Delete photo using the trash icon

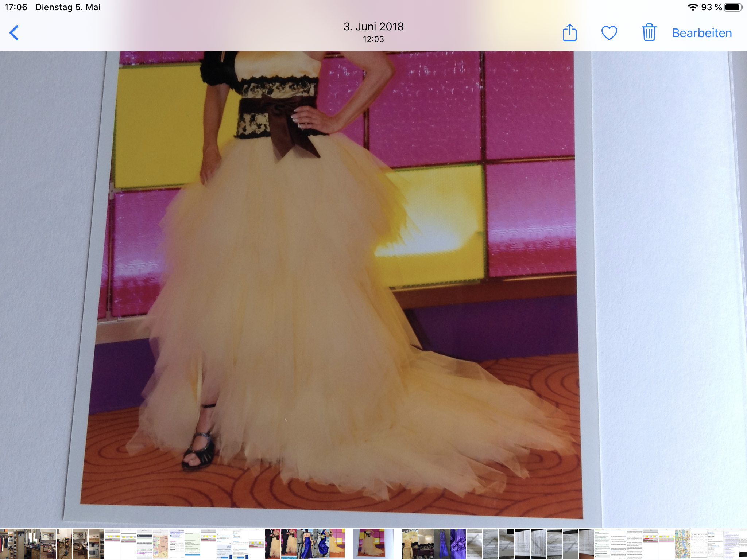[649, 32]
